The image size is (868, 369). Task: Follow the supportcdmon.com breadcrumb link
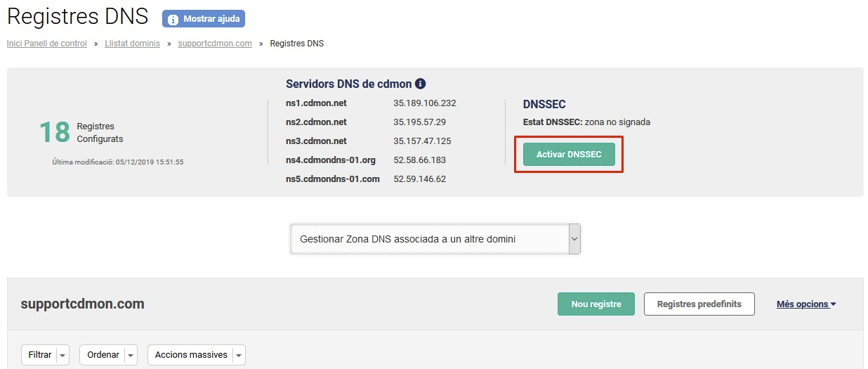tap(215, 44)
